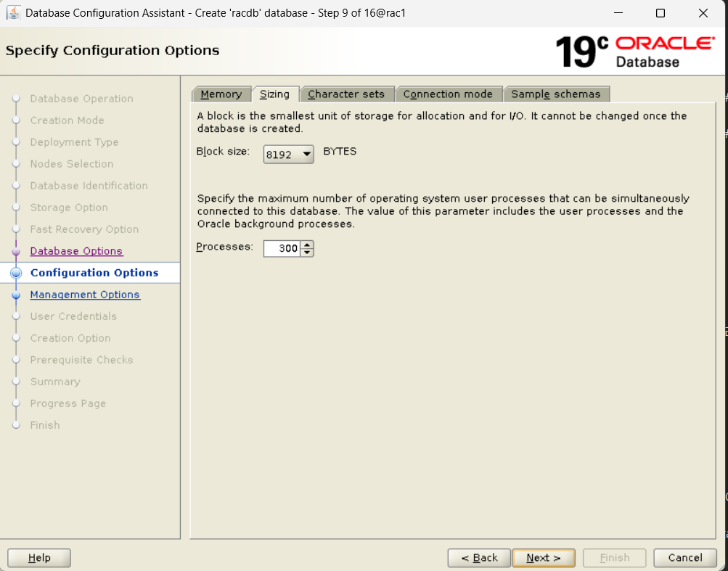Image resolution: width=728 pixels, height=571 pixels.
Task: Increase Processes with the up arrow
Action: [x=307, y=245]
